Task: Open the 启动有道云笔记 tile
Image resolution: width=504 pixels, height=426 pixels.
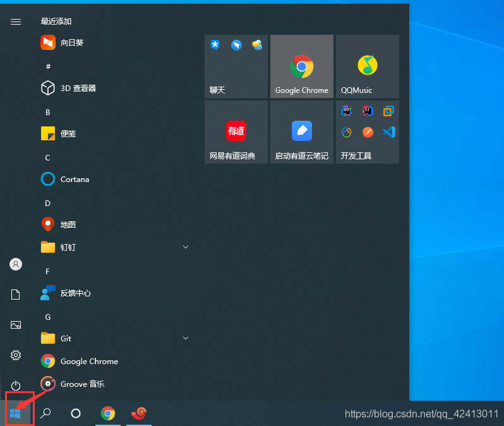Action: point(301,132)
